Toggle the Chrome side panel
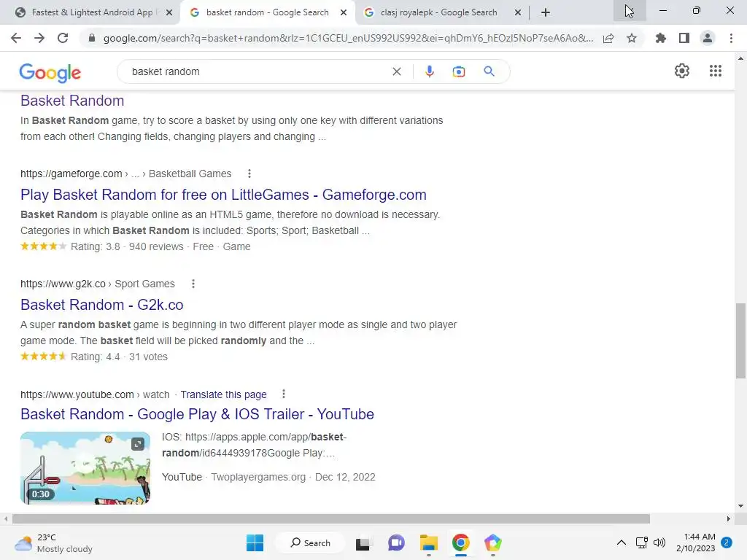Screen dimensions: 747x560 (x=684, y=38)
